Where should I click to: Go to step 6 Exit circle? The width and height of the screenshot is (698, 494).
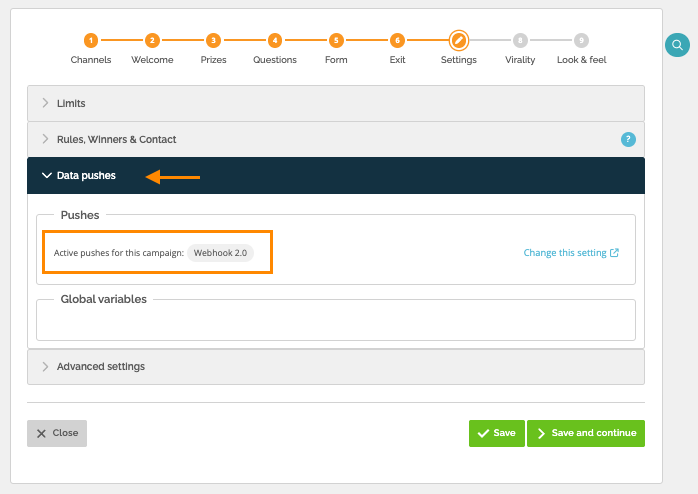tap(397, 40)
